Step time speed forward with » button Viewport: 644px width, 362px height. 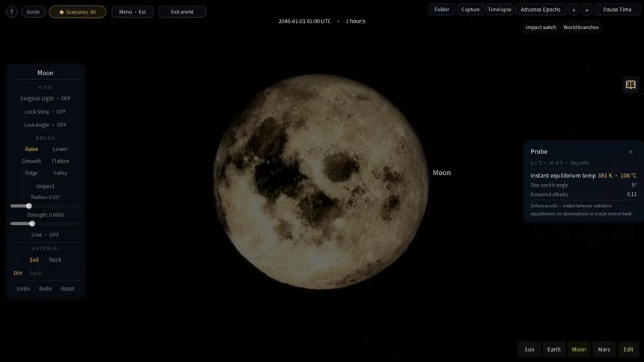pos(586,10)
